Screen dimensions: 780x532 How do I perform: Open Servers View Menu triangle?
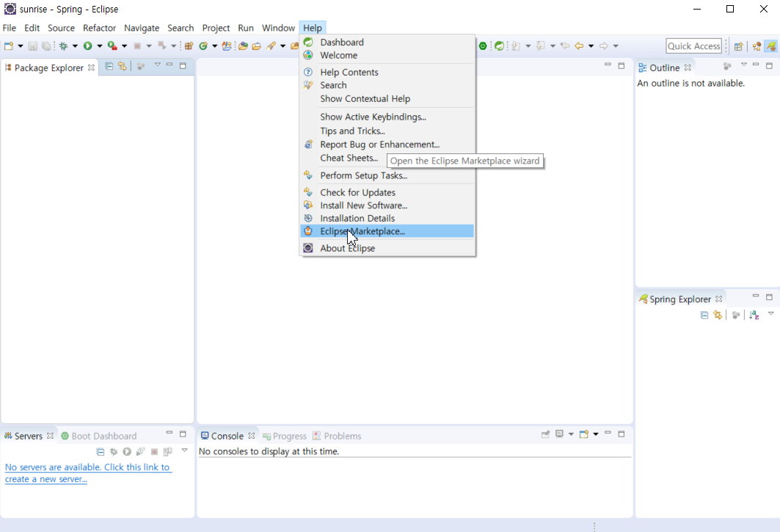click(185, 450)
